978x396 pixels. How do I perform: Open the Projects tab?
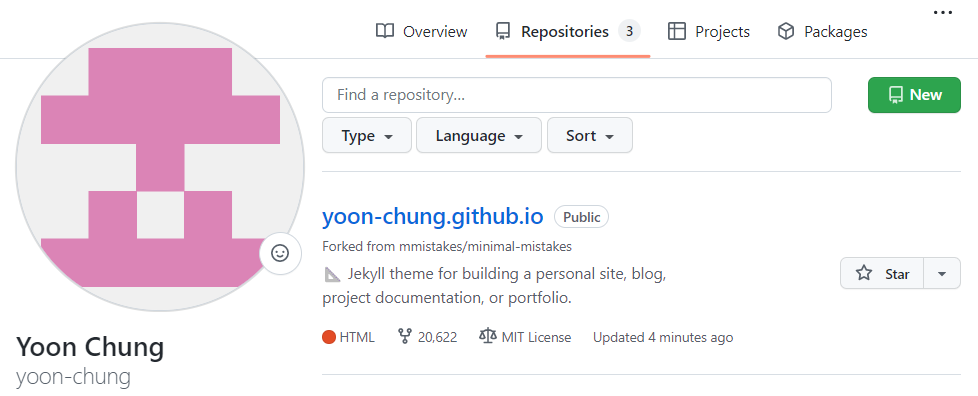tap(709, 31)
